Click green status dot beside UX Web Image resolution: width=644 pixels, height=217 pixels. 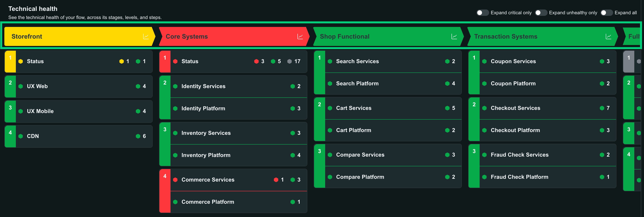click(21, 87)
